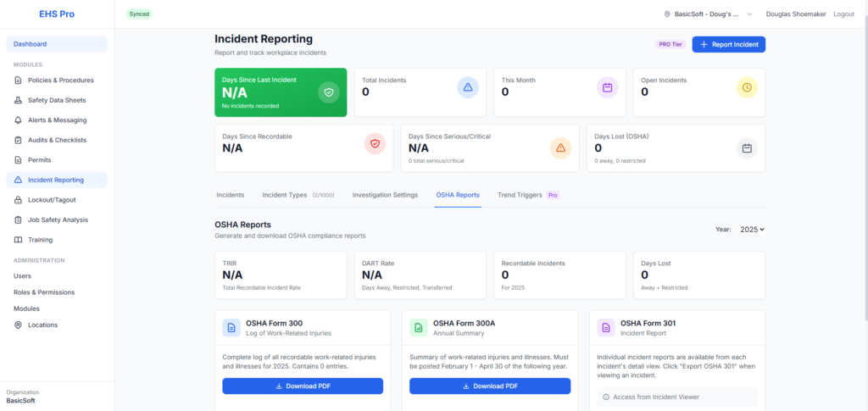Click the Safety Data Sheets flask icon
The height and width of the screenshot is (411, 868).
(19, 100)
